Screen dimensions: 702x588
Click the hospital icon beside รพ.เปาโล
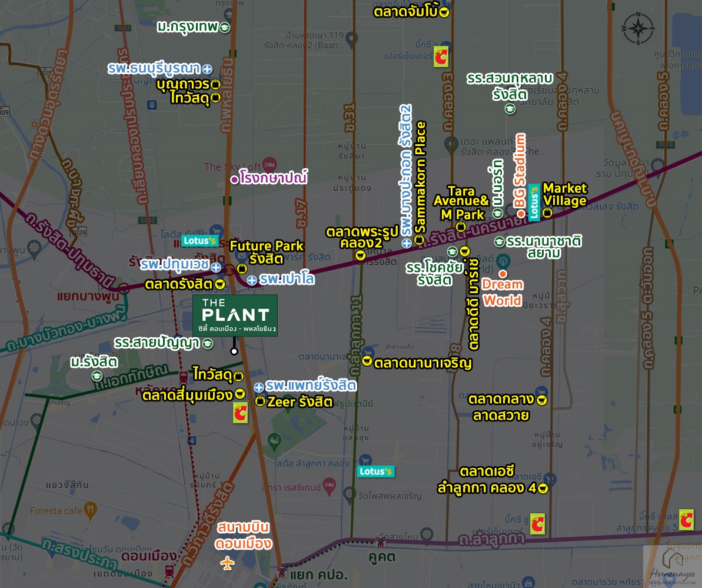252,280
